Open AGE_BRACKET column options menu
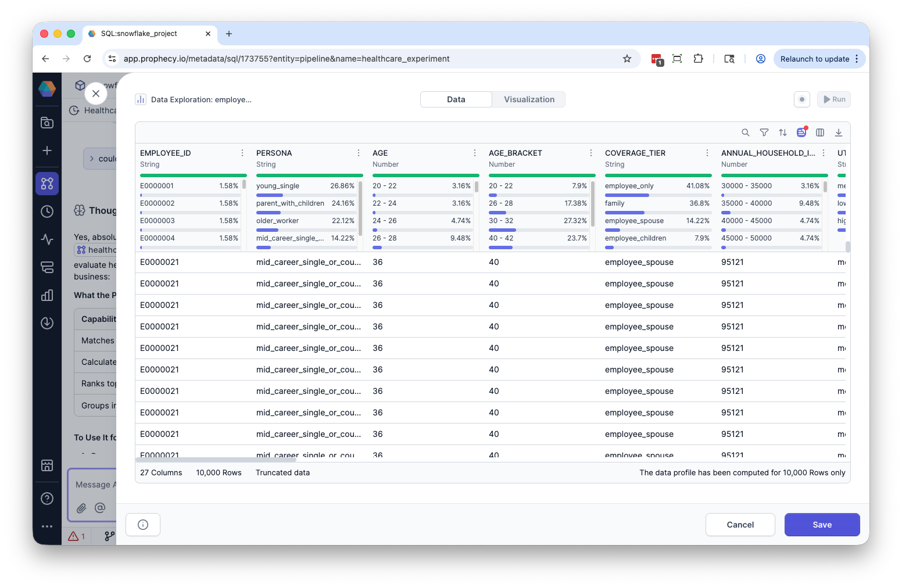 (591, 153)
